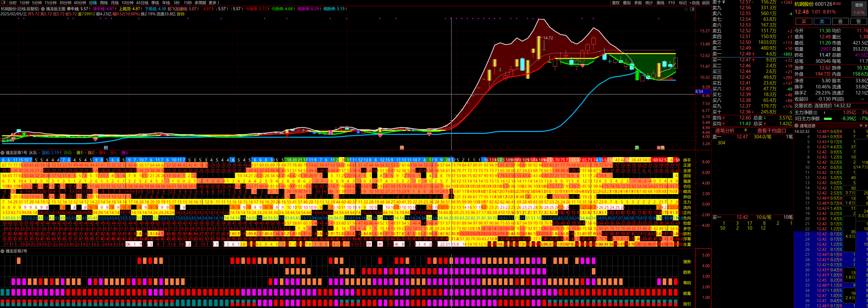Click the red 买 buy button
The width and height of the screenshot is (868, 308).
tap(804, 22)
